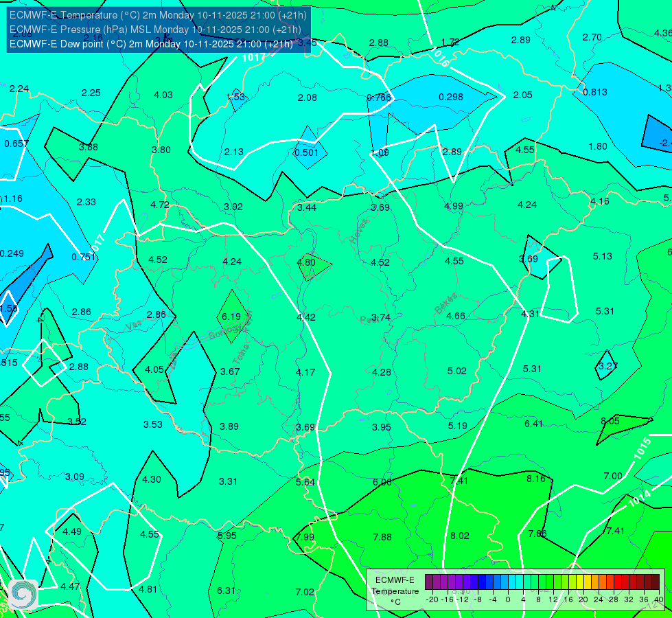The image size is (672, 618).
Task: Click the temperature value 0.501
Action: pos(306,152)
